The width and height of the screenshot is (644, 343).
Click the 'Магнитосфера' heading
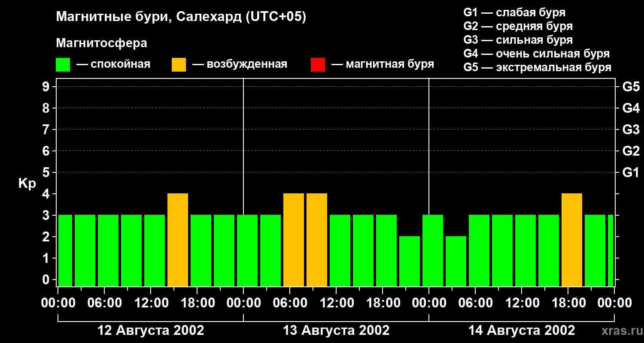tap(102, 43)
